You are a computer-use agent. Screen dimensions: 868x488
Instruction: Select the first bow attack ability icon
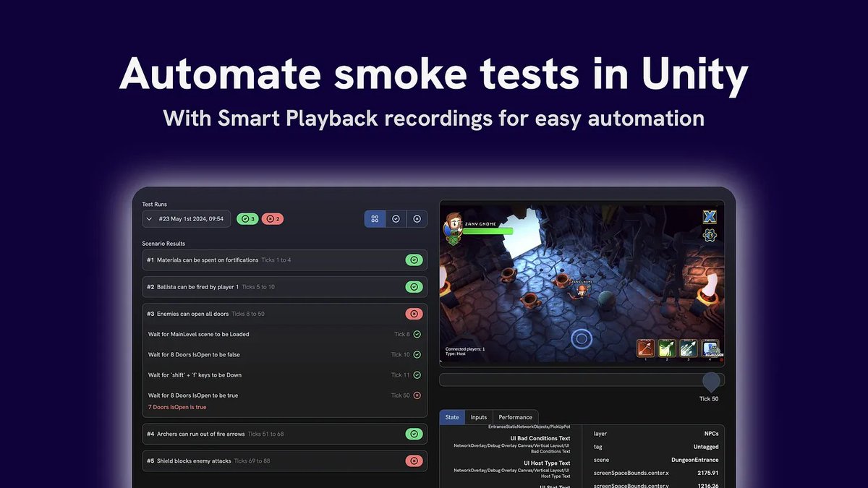click(x=645, y=348)
